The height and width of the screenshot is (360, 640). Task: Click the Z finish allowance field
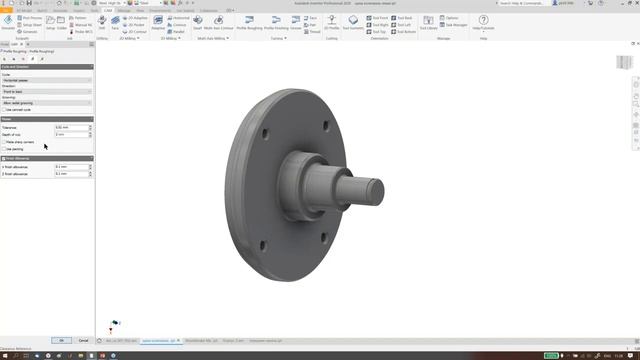point(71,173)
